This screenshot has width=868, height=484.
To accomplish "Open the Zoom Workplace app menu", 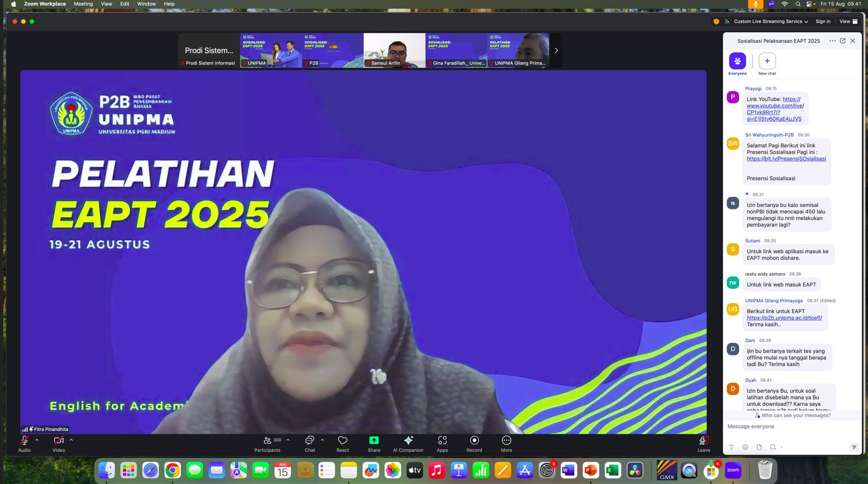I will tap(45, 4).
